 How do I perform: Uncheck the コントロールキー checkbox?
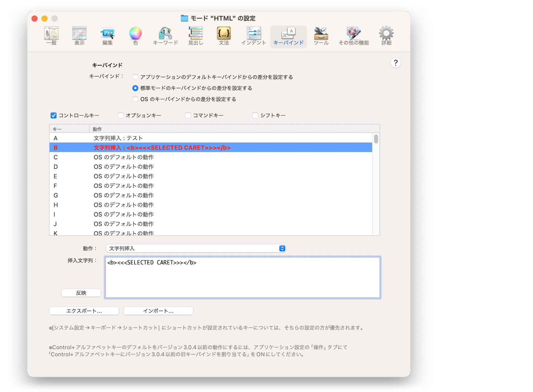pyautogui.click(x=54, y=115)
